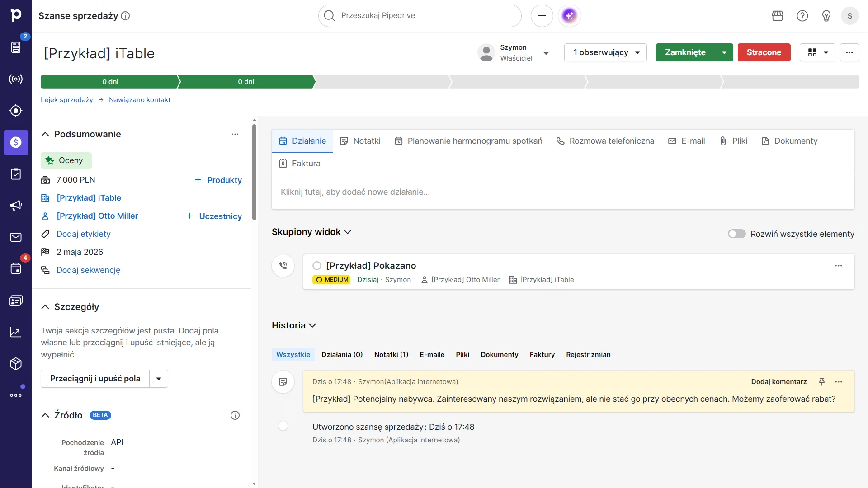Switch to the Notatki tab

[x=360, y=141]
